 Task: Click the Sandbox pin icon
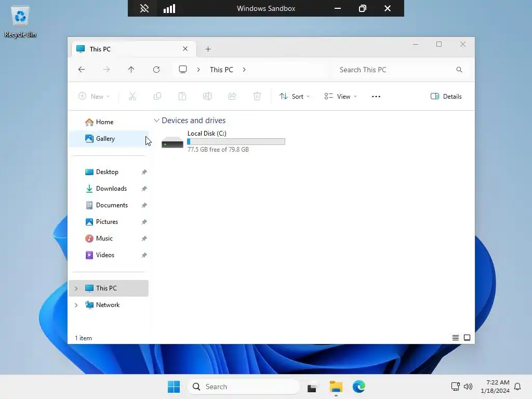click(x=144, y=8)
